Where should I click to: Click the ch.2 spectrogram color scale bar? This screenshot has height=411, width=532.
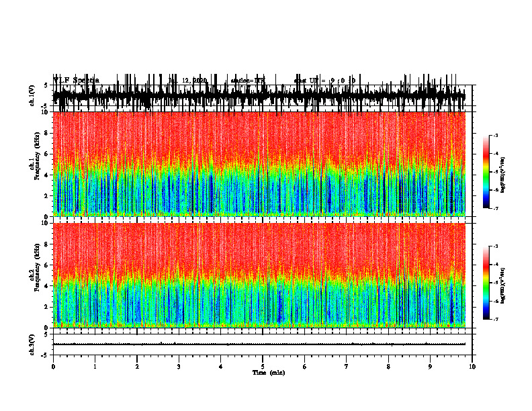(486, 283)
